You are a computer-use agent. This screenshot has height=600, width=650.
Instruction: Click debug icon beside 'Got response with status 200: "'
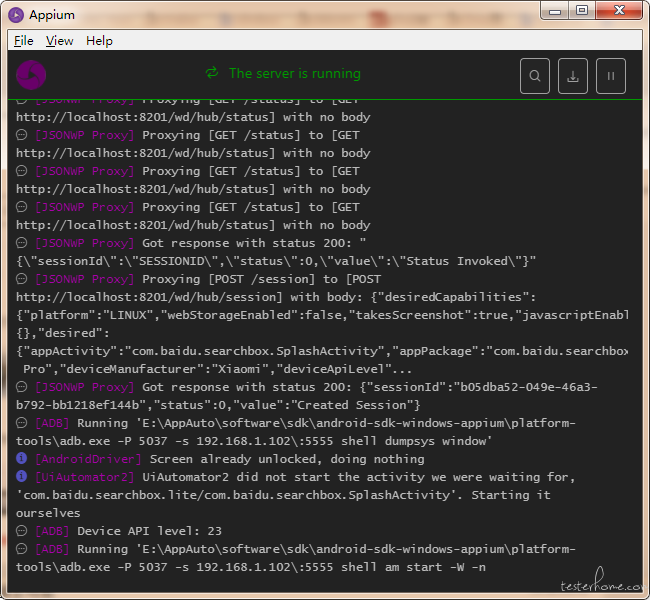[x=22, y=243]
